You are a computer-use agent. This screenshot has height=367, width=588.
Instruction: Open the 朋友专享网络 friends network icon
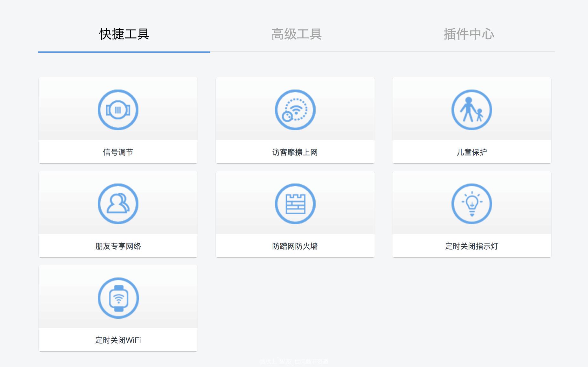118,204
